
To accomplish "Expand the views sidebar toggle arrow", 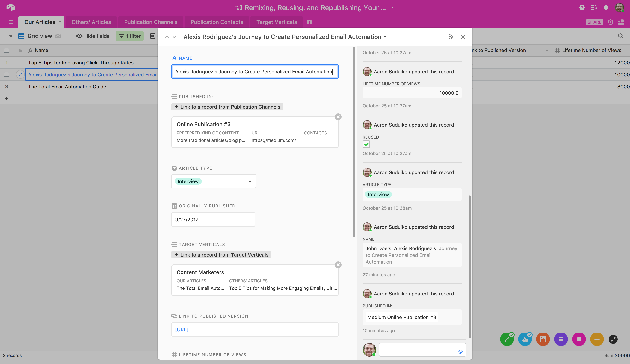I will coord(11,36).
